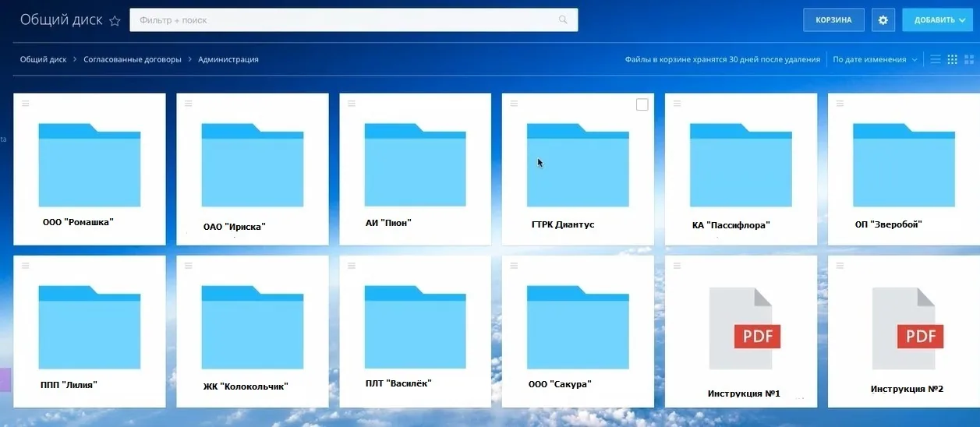Open menu icon on Инструкция №2 card

click(840, 266)
